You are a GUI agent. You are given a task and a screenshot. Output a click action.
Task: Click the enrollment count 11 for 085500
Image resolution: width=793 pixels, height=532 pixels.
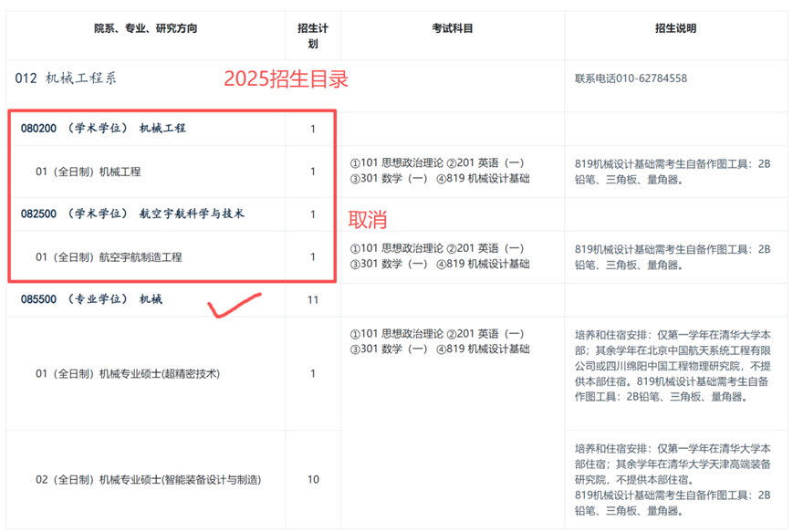click(x=312, y=299)
